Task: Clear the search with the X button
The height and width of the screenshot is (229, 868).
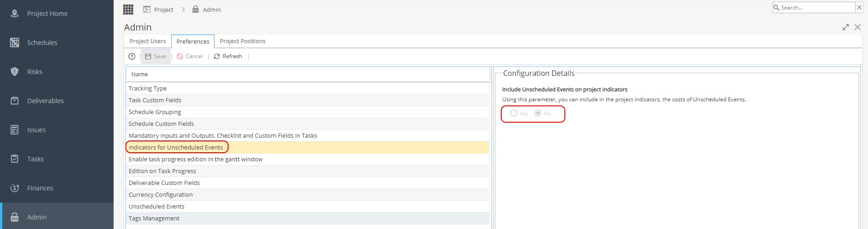Action: (x=859, y=7)
